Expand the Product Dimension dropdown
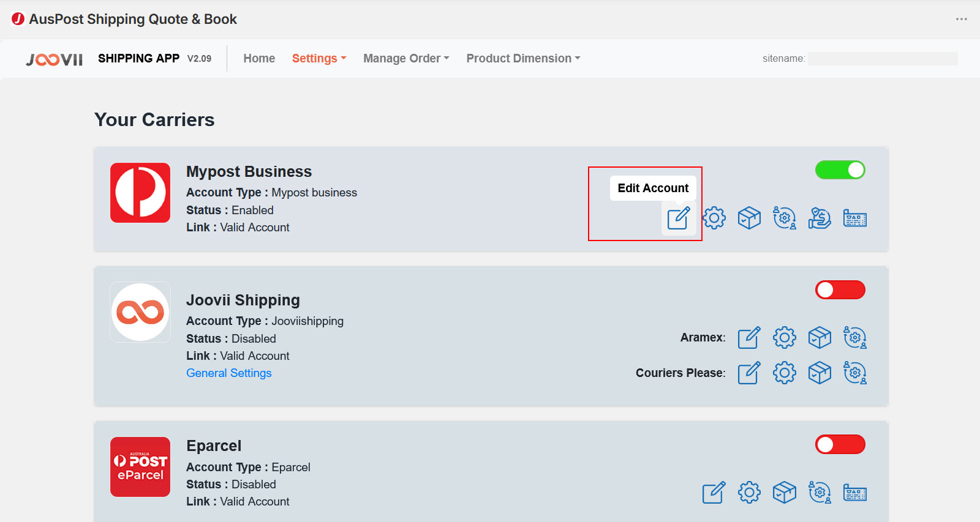980x522 pixels. click(523, 58)
